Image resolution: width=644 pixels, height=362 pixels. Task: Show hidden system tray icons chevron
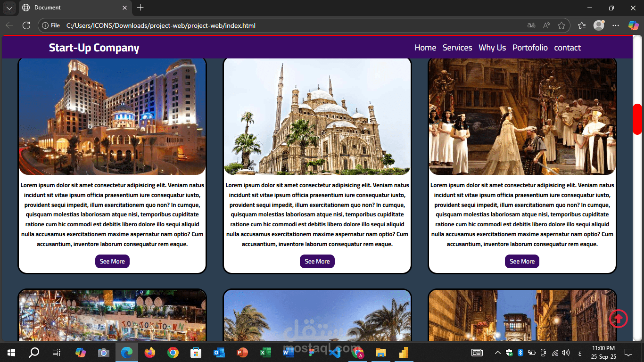coord(497,353)
